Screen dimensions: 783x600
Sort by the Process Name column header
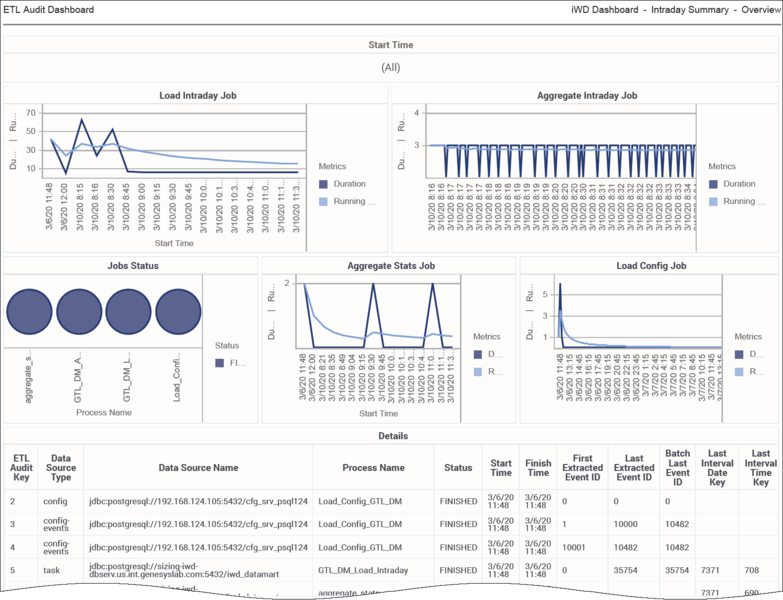click(x=373, y=467)
